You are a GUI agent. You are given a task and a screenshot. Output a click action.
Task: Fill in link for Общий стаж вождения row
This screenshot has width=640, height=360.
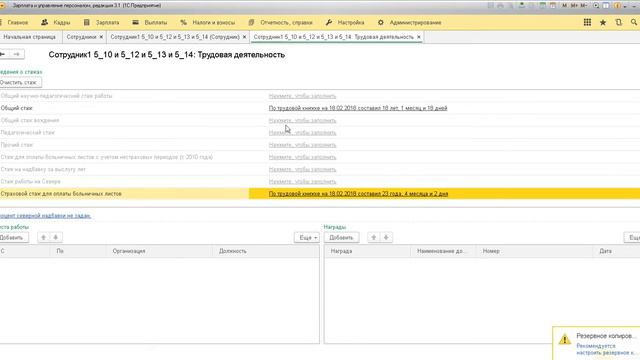click(302, 120)
